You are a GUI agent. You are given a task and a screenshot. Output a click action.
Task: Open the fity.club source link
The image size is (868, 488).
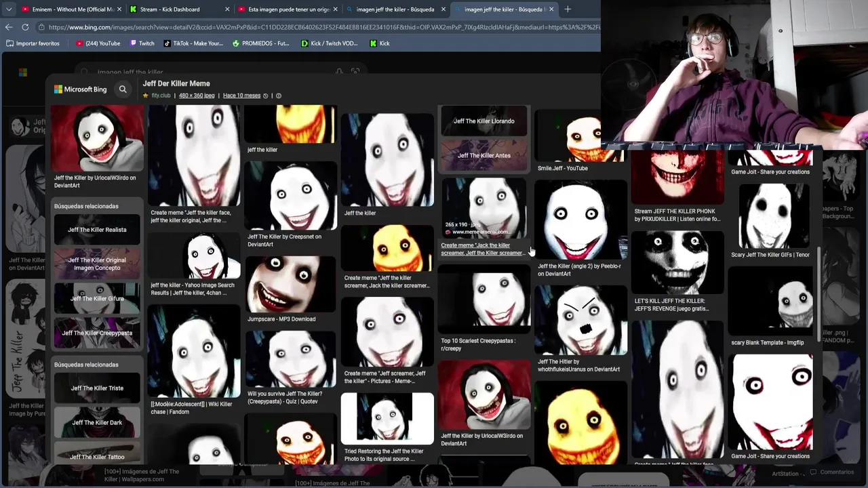(x=161, y=96)
